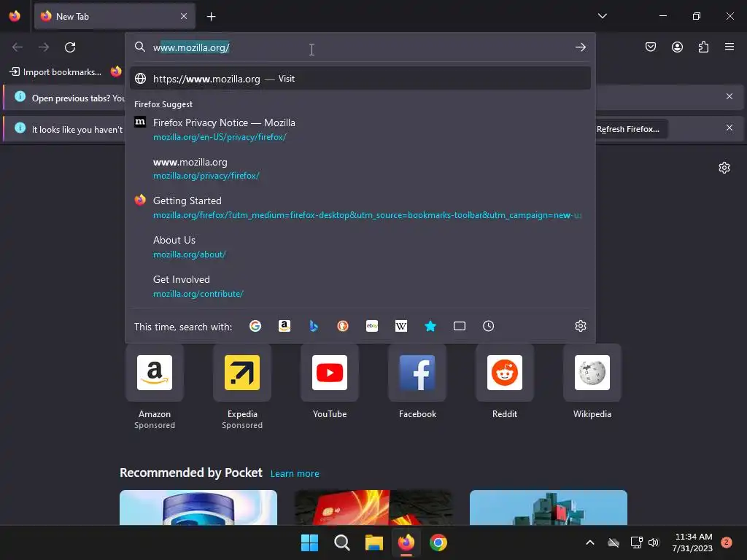Image resolution: width=747 pixels, height=560 pixels.
Task: Open List all tabs chevron
Action: [602, 16]
